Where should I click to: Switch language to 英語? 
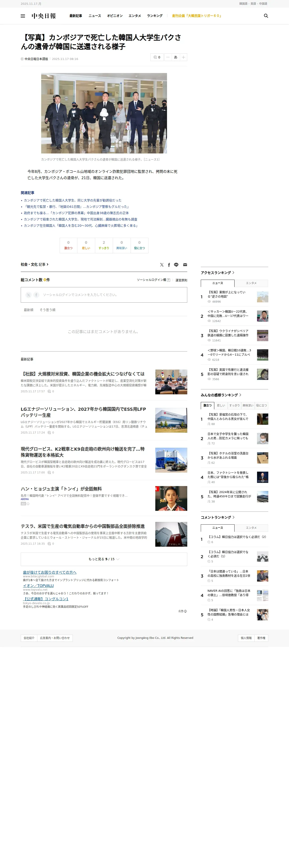coord(253,4)
